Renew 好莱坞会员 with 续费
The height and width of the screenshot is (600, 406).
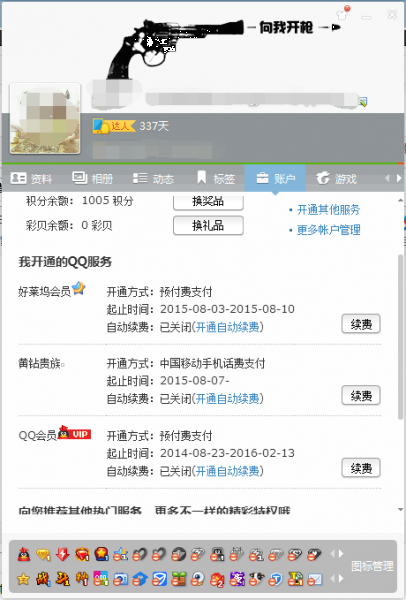tap(361, 324)
